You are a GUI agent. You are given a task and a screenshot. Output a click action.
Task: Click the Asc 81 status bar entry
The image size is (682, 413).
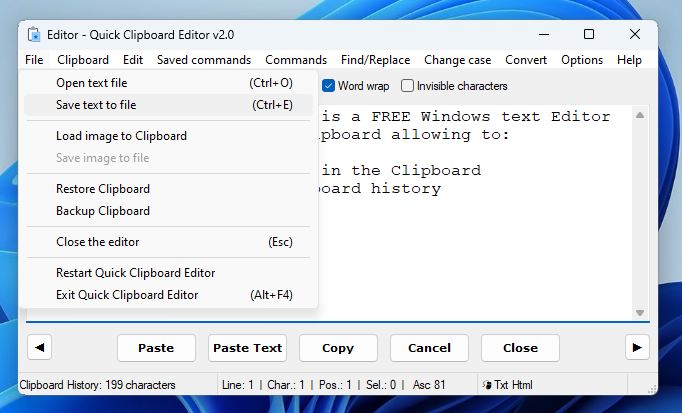pos(429,385)
